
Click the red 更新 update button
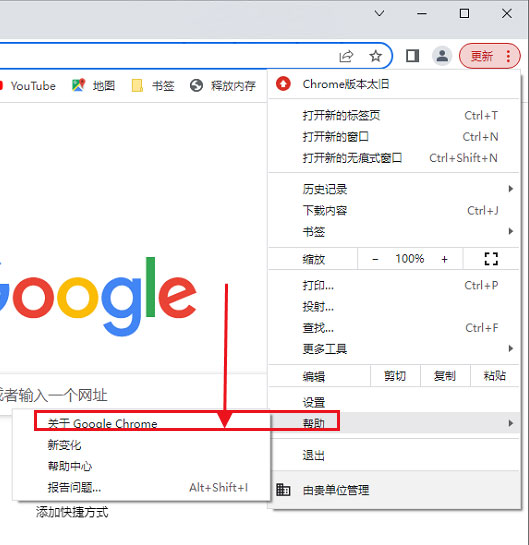[x=481, y=56]
